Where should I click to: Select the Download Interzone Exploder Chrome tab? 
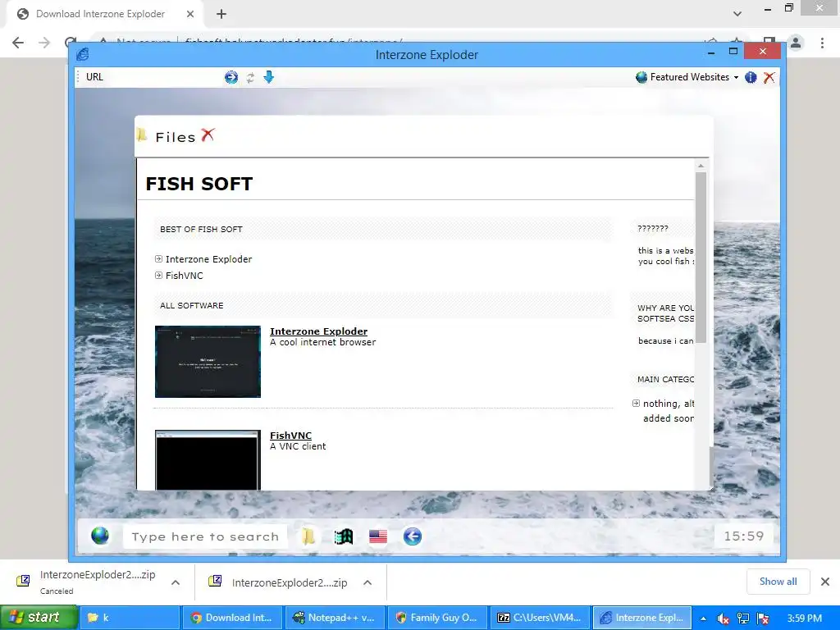(101, 14)
